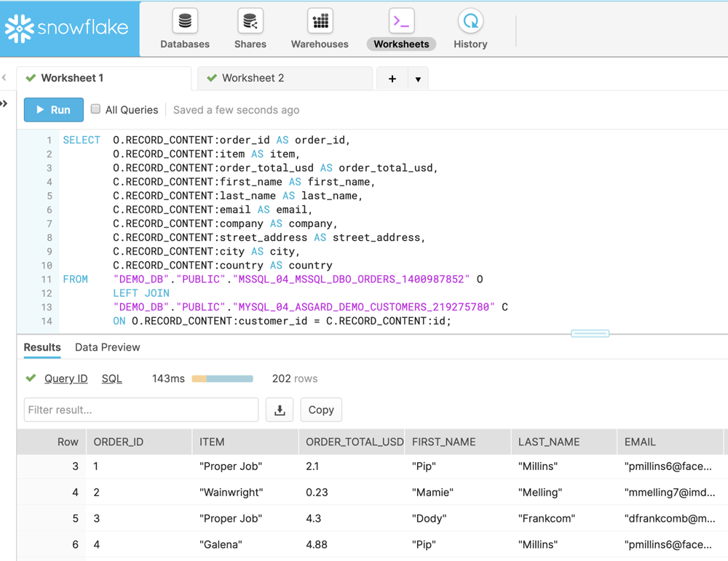This screenshot has width=728, height=561.
Task: Select the Results tab
Action: (42, 348)
